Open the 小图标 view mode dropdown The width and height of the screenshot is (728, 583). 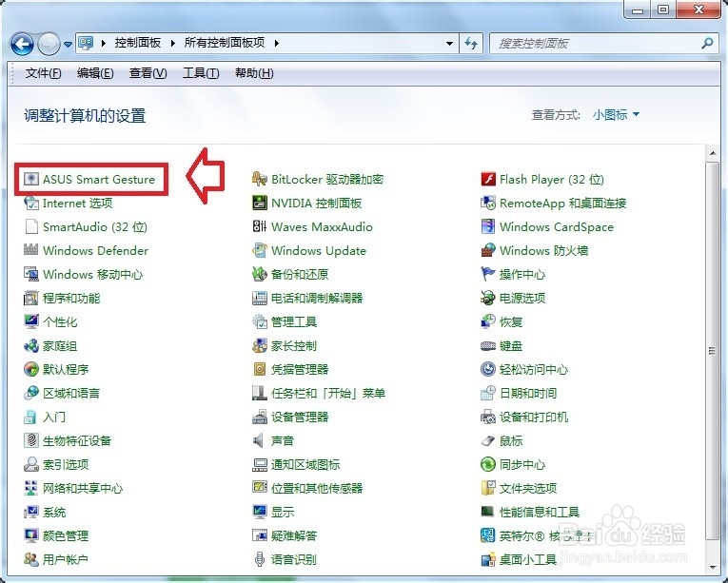click(616, 114)
